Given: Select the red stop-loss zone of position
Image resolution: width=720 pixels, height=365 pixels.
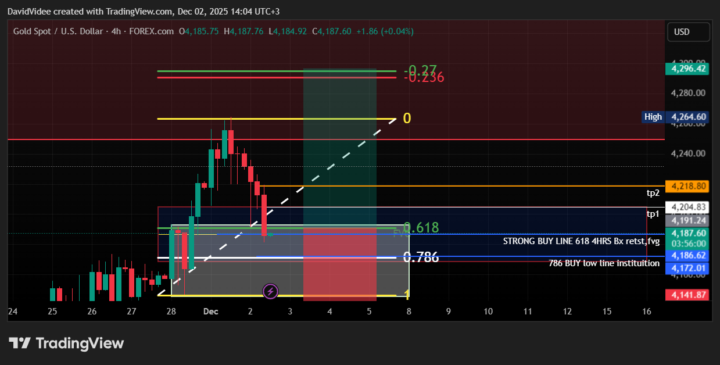Looking at the screenshot, I should coord(340,264).
